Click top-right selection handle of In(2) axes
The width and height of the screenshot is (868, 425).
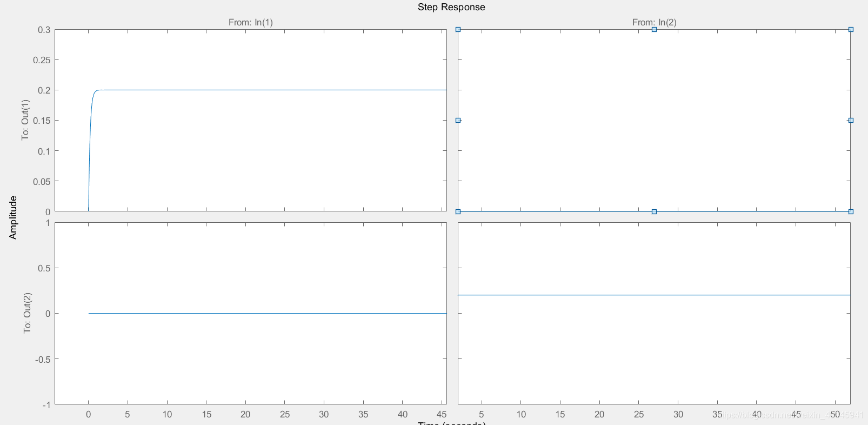coord(851,30)
